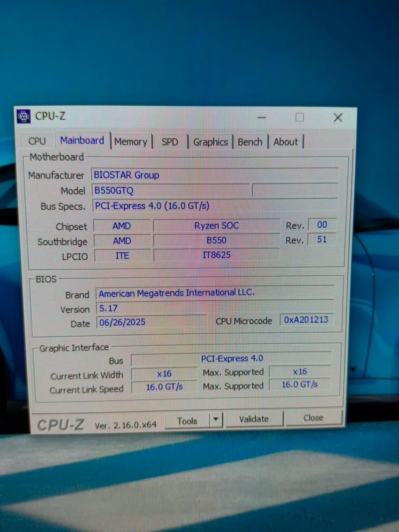
Task: Click the Southbridge vendor AMD field
Action: click(122, 241)
